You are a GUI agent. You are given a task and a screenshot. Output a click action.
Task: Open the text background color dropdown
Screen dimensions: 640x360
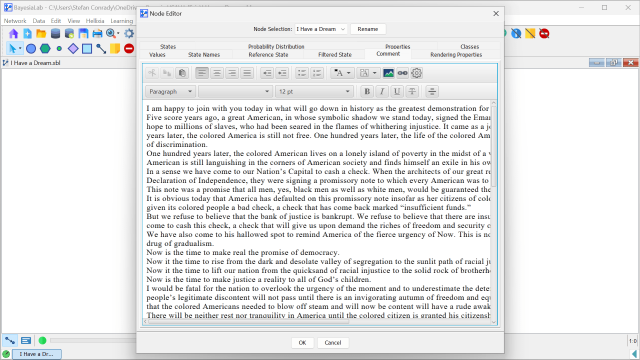coord(368,73)
